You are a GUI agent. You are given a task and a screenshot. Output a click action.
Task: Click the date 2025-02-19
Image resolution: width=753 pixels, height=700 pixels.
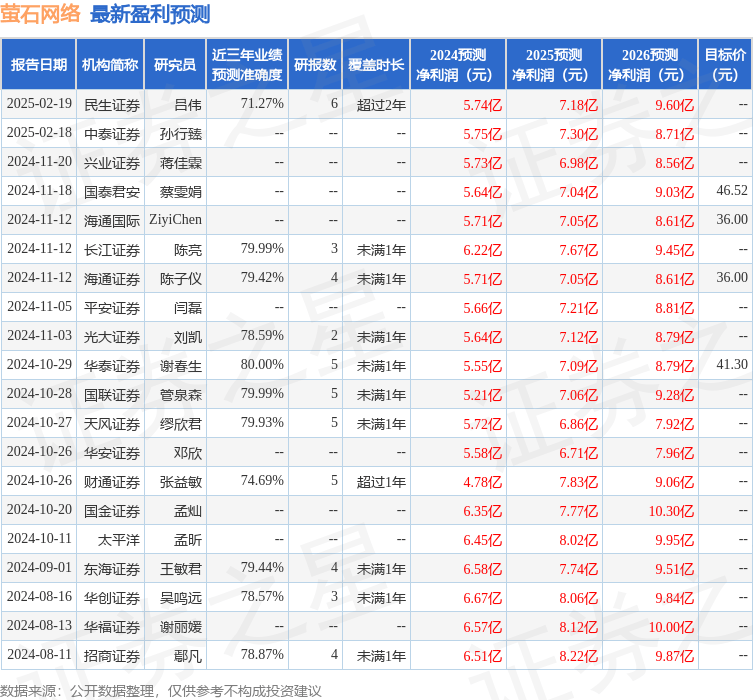tap(39, 103)
